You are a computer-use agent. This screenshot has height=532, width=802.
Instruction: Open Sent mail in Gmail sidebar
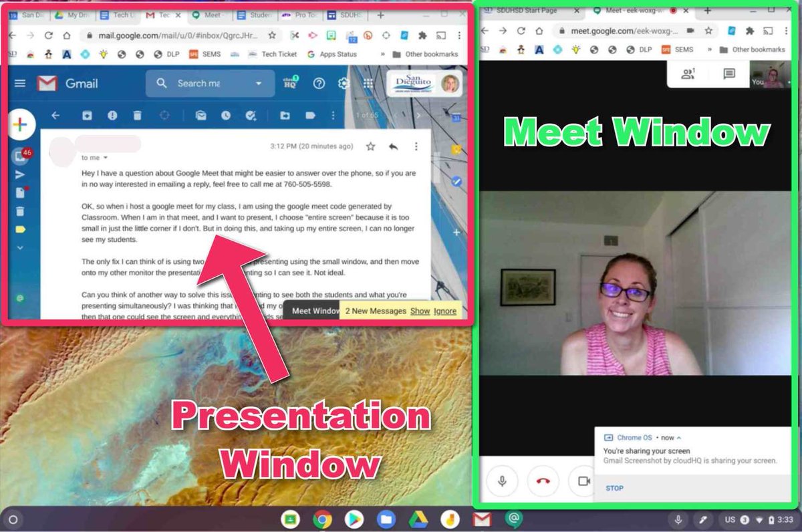20,174
